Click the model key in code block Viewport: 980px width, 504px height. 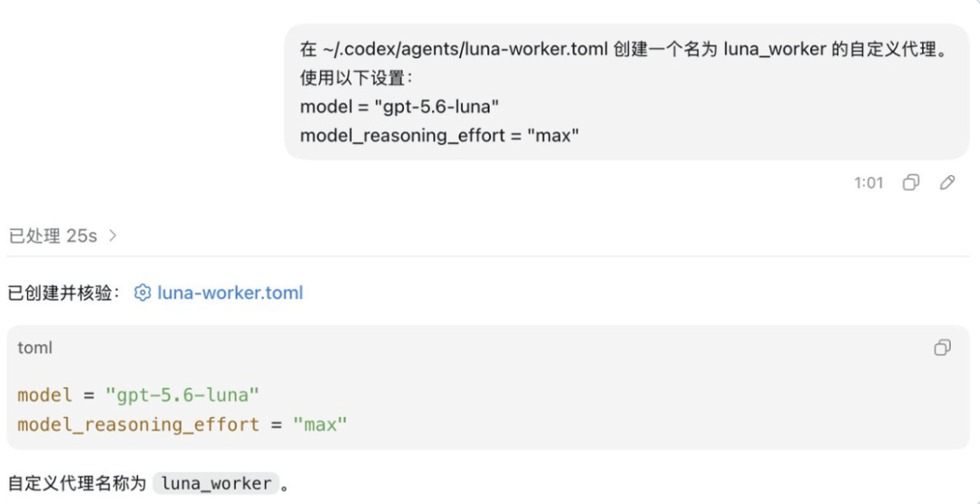point(44,395)
